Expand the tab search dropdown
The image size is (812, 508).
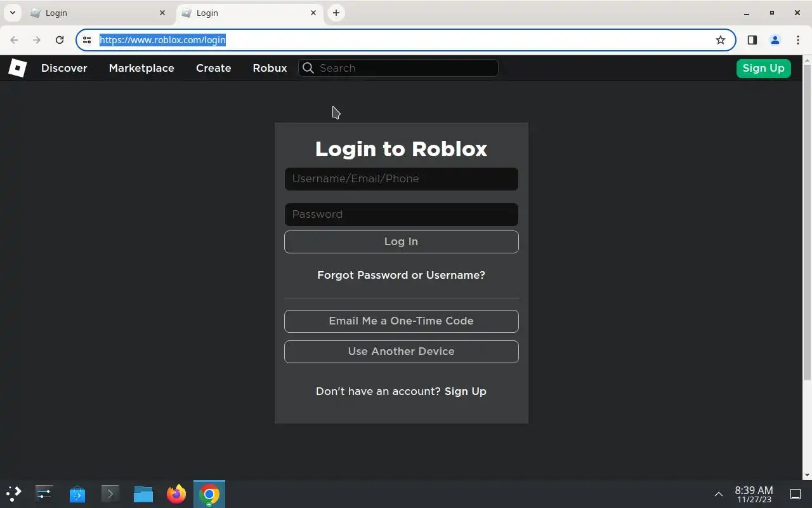(12, 13)
